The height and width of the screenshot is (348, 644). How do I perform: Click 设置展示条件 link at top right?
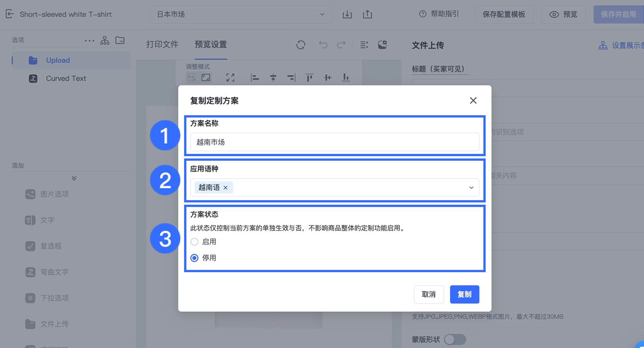(621, 45)
